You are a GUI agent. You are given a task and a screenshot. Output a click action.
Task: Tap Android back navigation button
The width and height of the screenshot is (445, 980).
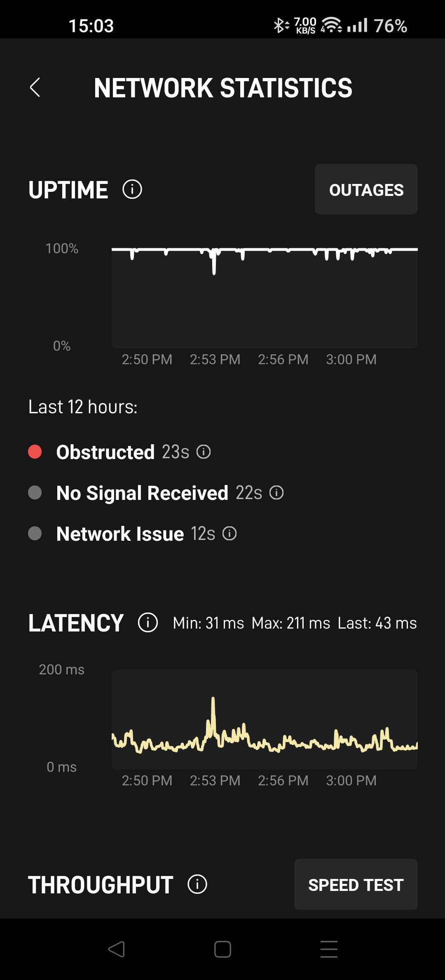tap(116, 949)
